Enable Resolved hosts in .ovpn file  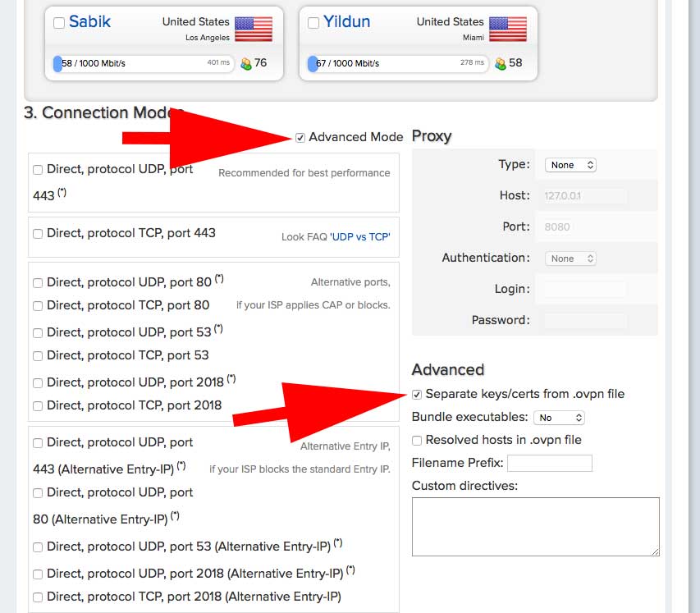[417, 441]
